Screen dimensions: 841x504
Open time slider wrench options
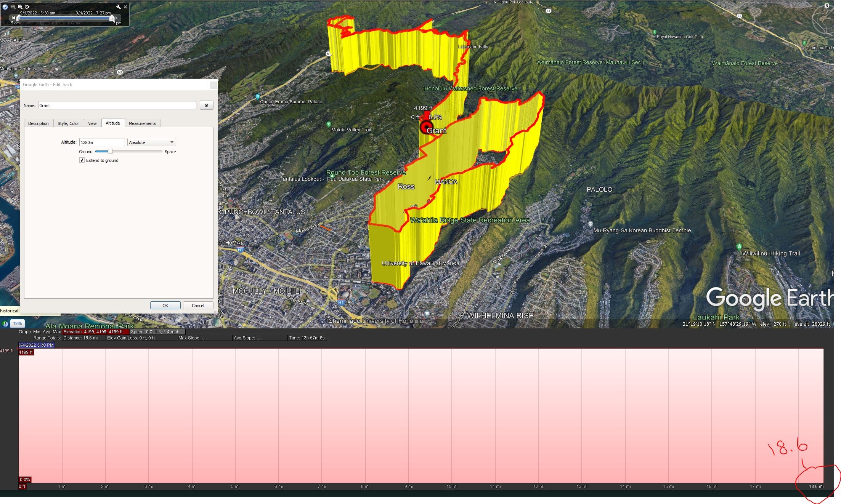(119, 7)
